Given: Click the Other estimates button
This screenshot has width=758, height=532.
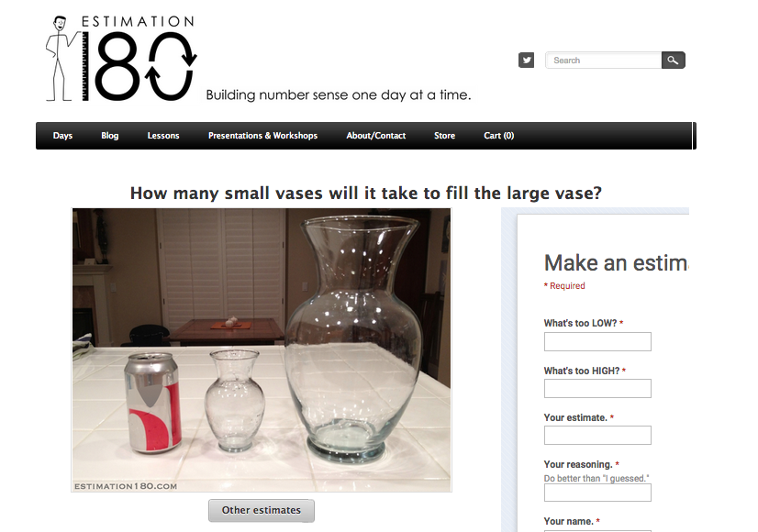Looking at the screenshot, I should coord(261,510).
